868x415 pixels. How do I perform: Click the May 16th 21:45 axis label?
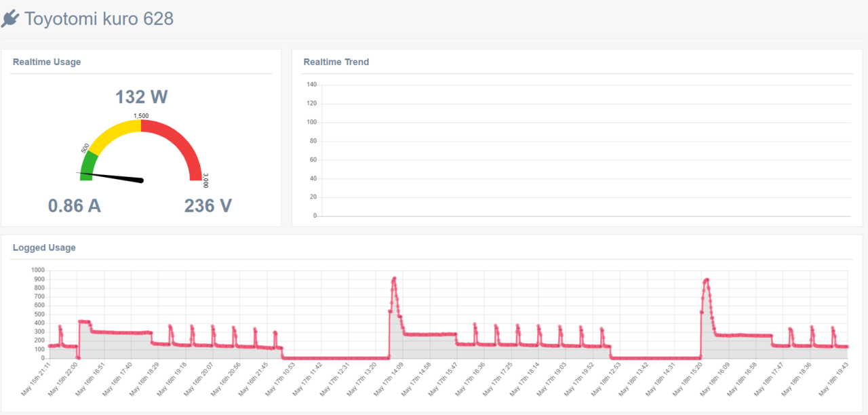(x=252, y=379)
